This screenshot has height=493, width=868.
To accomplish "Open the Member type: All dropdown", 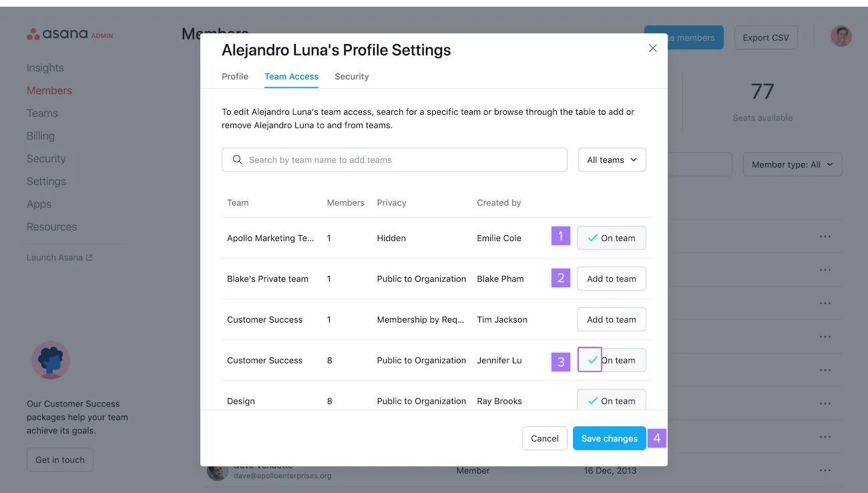I will (x=792, y=164).
